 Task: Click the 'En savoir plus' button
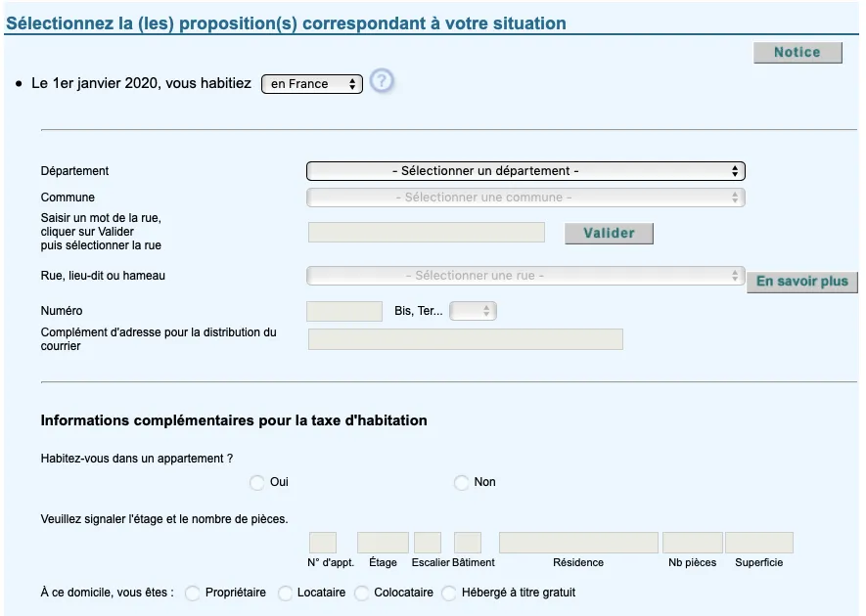802,282
